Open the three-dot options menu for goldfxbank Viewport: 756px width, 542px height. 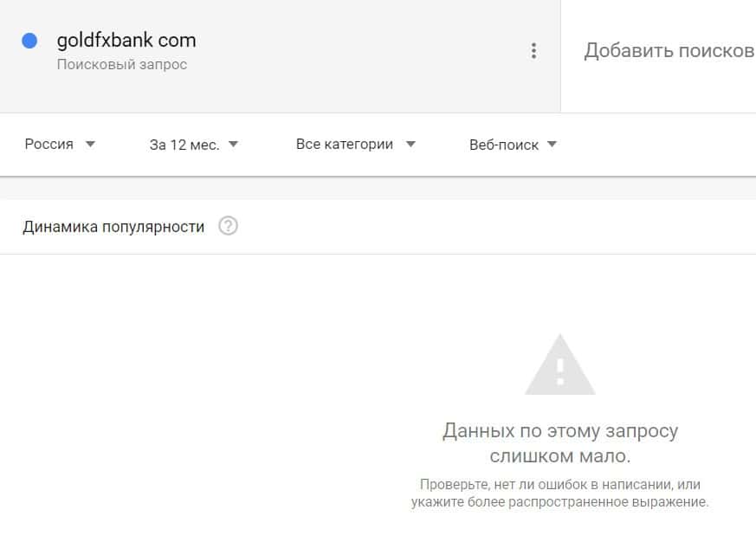tap(533, 50)
